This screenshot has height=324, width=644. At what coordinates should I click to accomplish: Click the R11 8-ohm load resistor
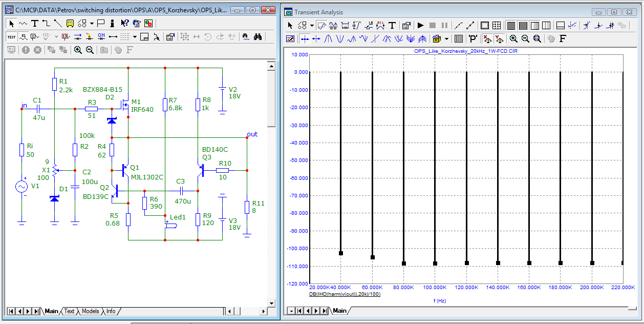[x=247, y=207]
